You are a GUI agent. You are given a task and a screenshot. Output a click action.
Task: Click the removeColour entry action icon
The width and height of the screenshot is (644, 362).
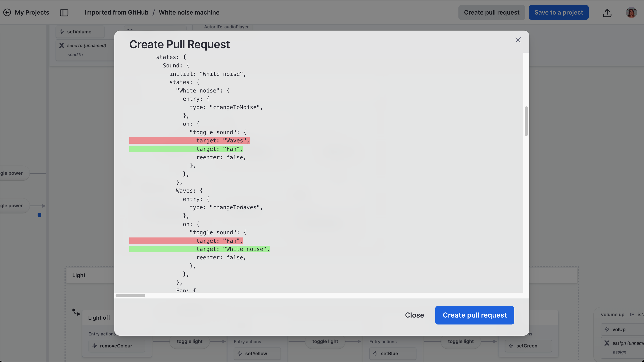coord(94,346)
